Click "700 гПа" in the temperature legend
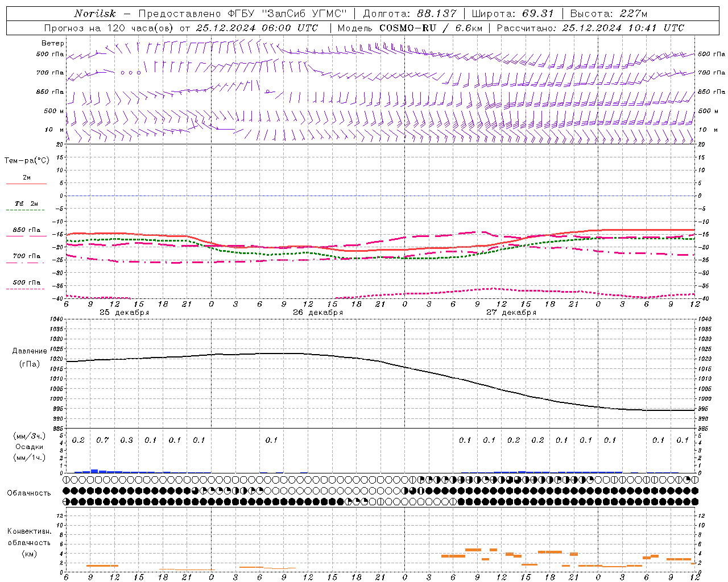The height and width of the screenshot is (582, 728). (27, 256)
